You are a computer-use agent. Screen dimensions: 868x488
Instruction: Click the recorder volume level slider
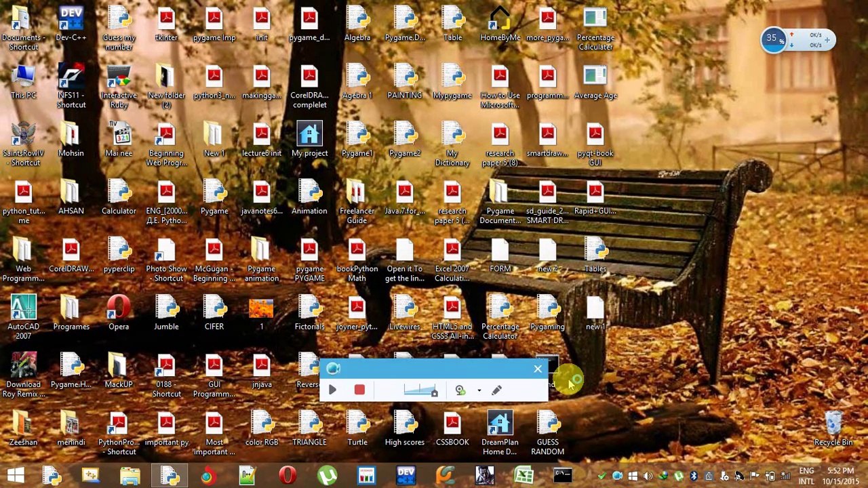click(420, 390)
